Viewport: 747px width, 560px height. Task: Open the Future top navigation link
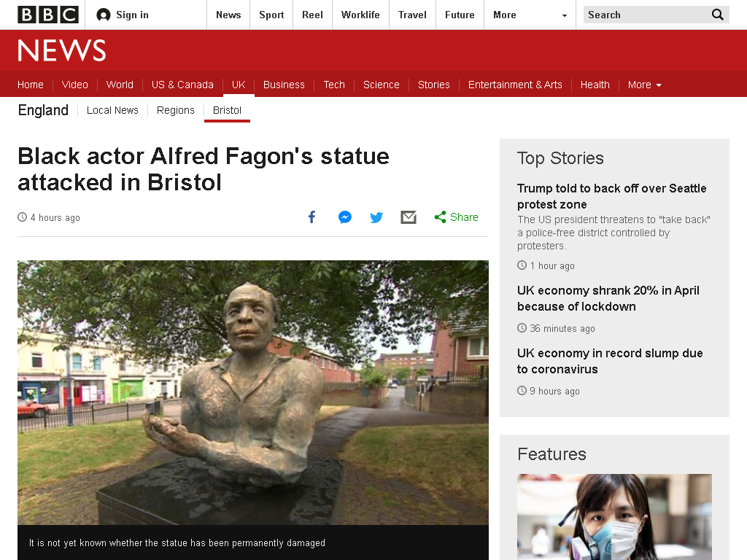[460, 15]
